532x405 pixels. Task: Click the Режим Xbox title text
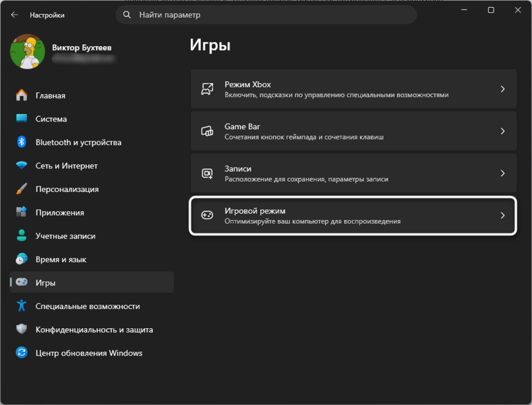click(247, 84)
